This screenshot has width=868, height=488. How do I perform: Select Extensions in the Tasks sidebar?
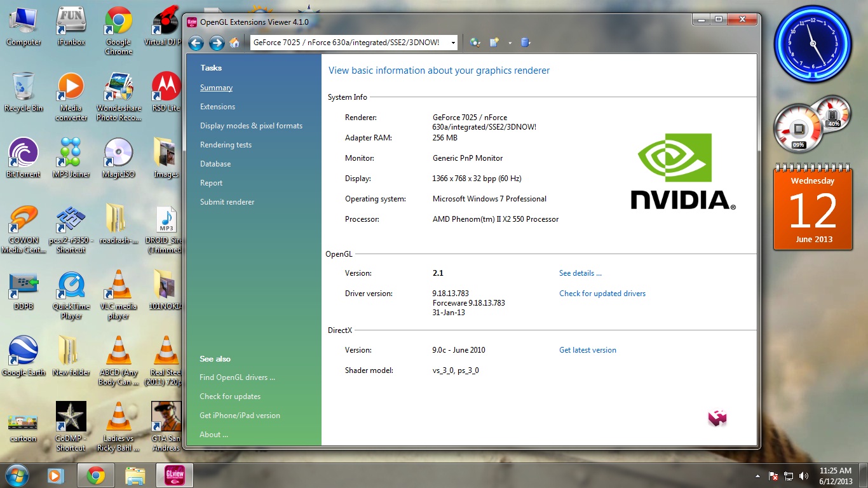[217, 107]
